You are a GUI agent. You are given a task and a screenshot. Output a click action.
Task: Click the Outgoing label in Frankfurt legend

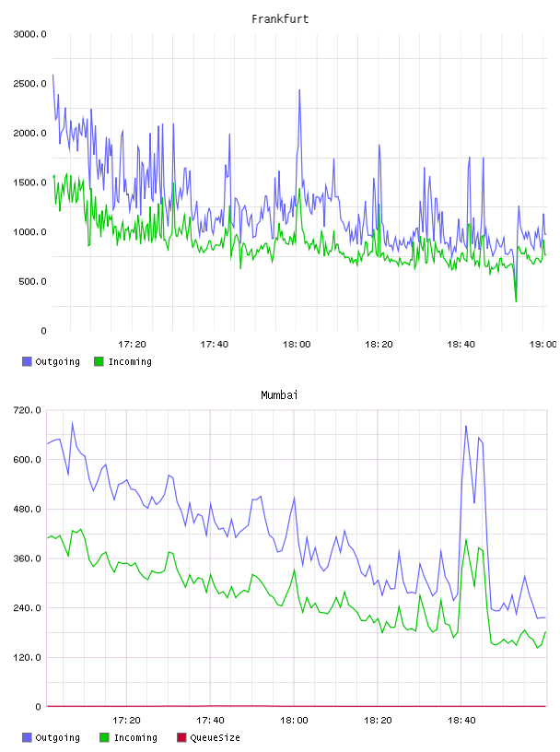[57, 362]
